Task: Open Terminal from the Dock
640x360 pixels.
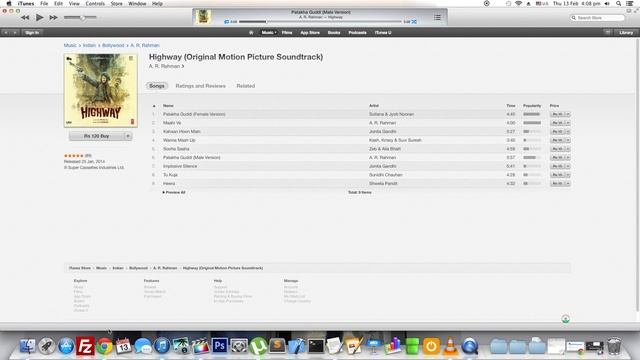Action: click(x=316, y=346)
